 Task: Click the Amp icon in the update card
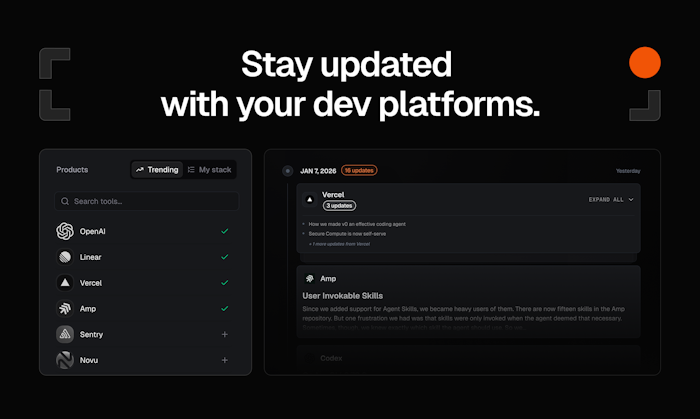tap(309, 278)
